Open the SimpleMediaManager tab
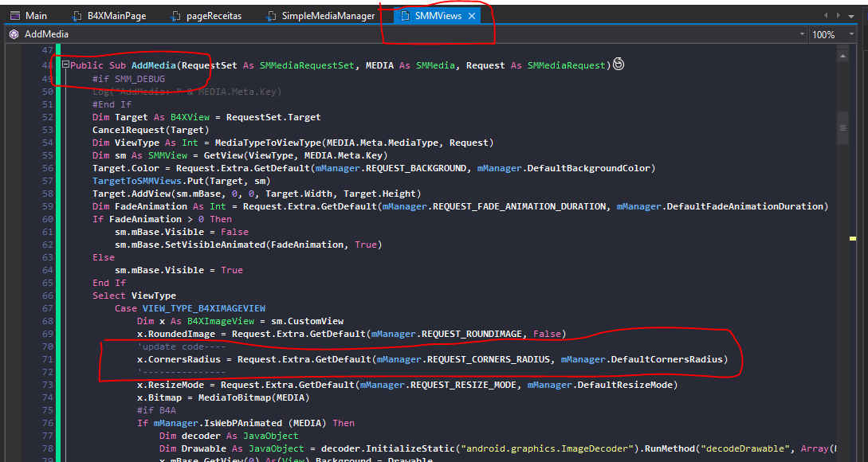 [321, 16]
